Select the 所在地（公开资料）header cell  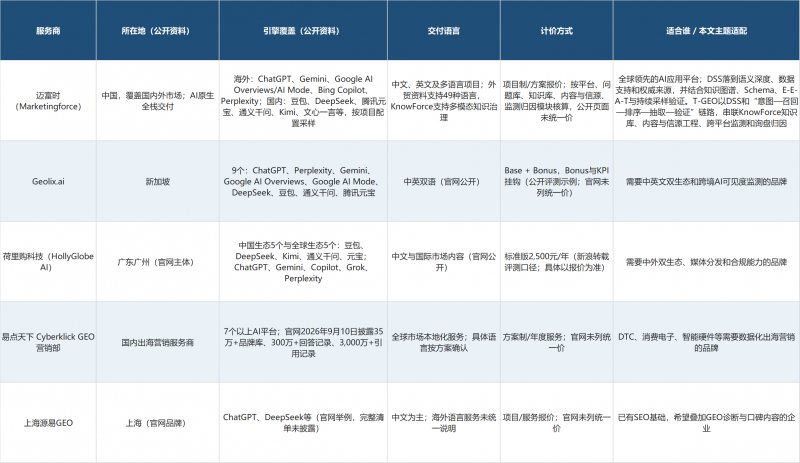[158, 31]
